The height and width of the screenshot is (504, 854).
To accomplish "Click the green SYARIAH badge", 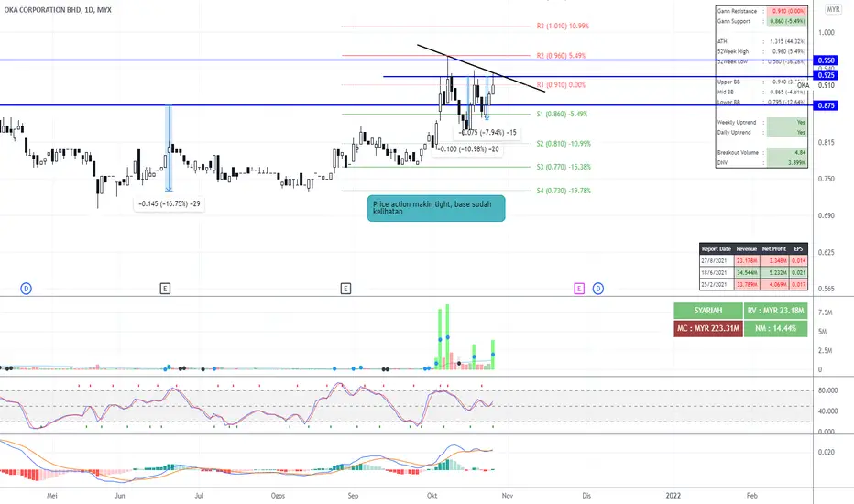I will (x=708, y=311).
